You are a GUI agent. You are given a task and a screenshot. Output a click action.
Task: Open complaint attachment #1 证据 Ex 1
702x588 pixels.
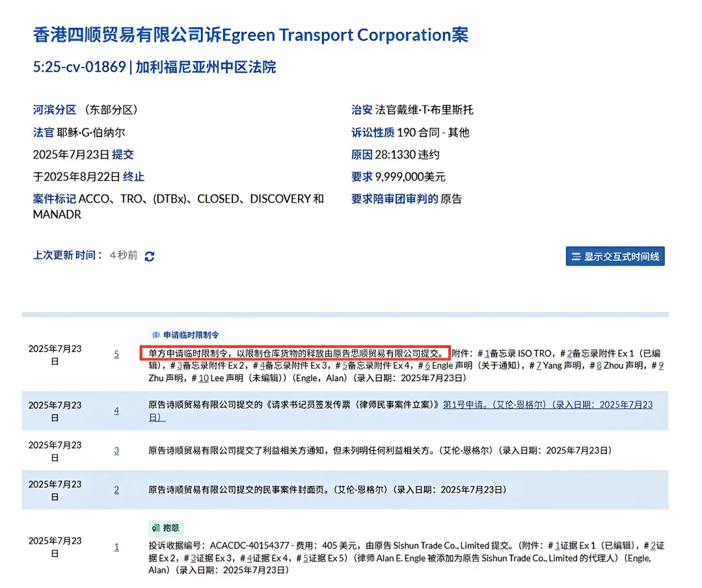pos(558,546)
